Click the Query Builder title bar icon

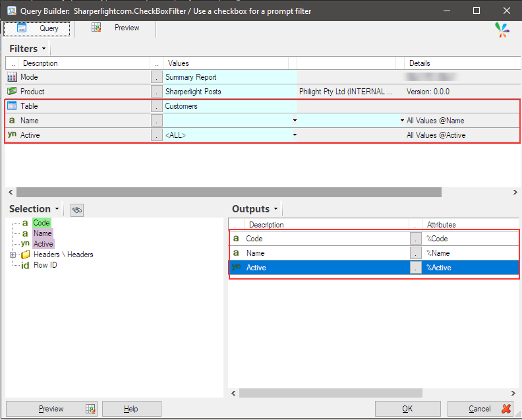pyautogui.click(x=12, y=11)
